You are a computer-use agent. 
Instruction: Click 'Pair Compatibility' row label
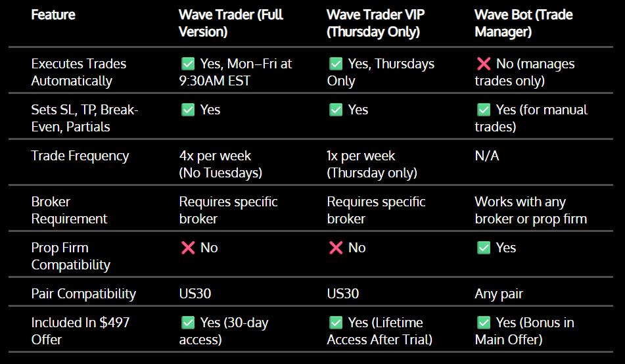tap(83, 294)
